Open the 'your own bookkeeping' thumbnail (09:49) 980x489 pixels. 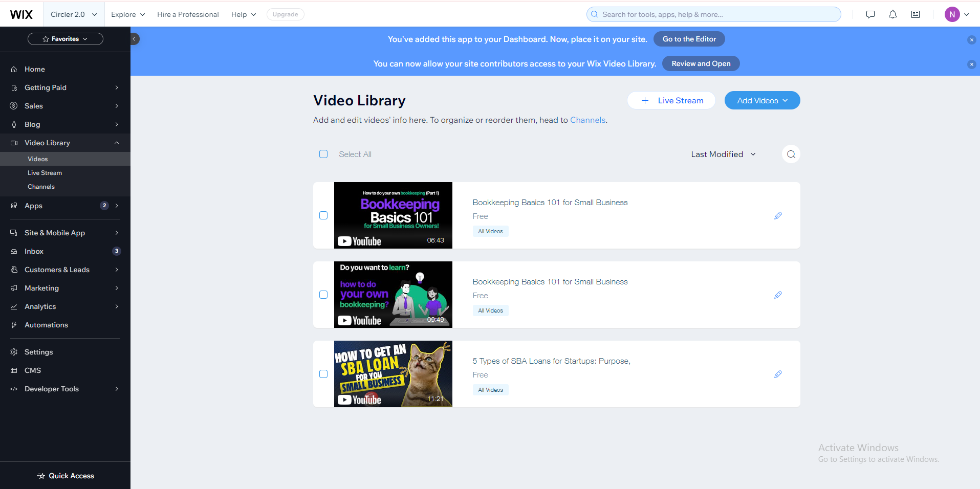pyautogui.click(x=393, y=295)
